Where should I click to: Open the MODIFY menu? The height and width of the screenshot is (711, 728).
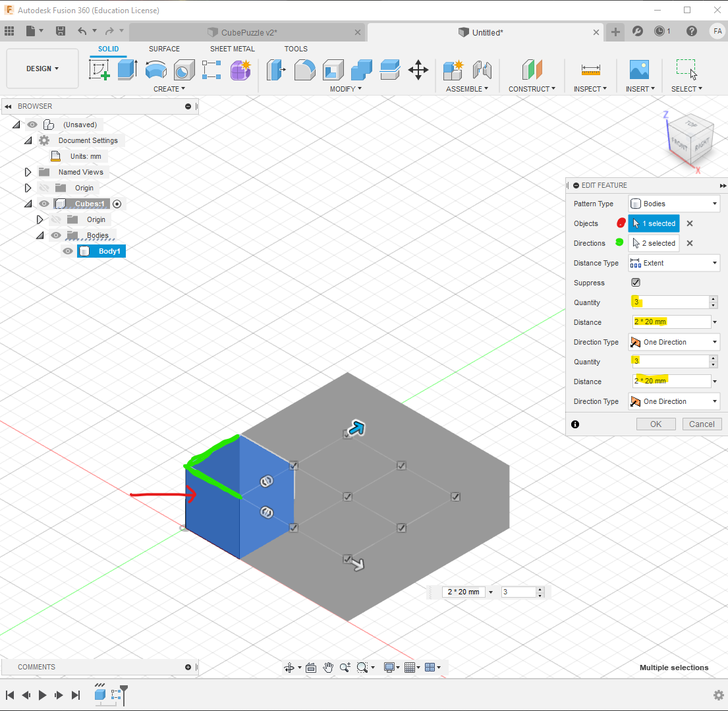tap(345, 88)
